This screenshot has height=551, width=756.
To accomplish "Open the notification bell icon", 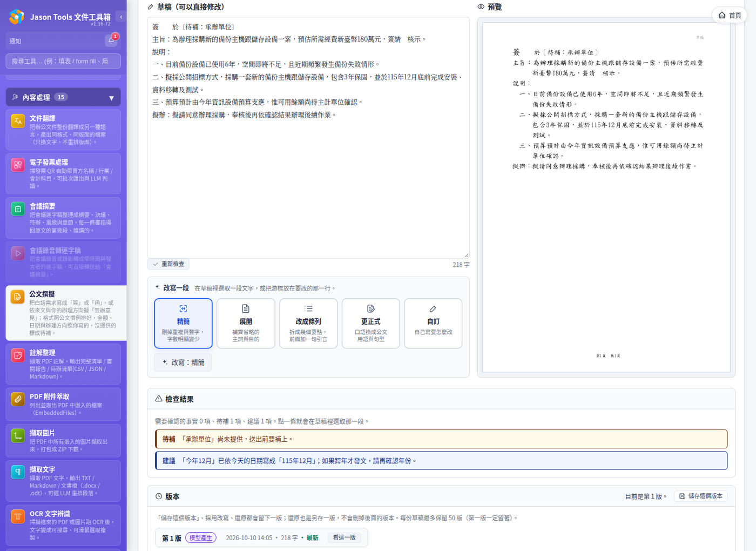I will pyautogui.click(x=111, y=41).
